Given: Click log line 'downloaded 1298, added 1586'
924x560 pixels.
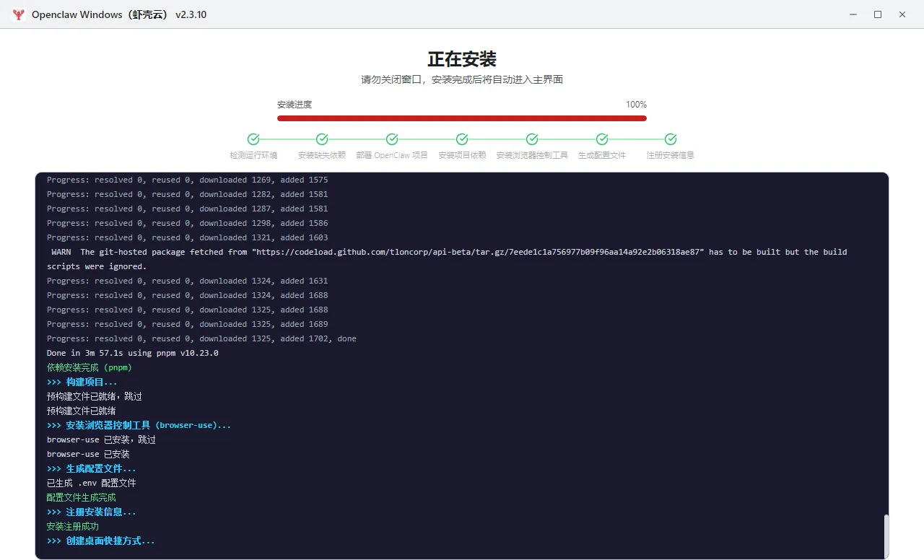Looking at the screenshot, I should (188, 223).
